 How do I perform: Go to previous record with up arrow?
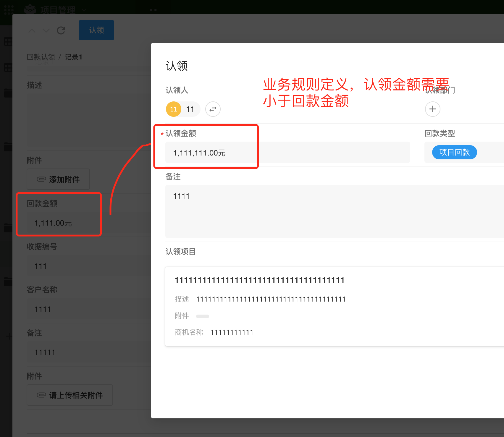(32, 30)
